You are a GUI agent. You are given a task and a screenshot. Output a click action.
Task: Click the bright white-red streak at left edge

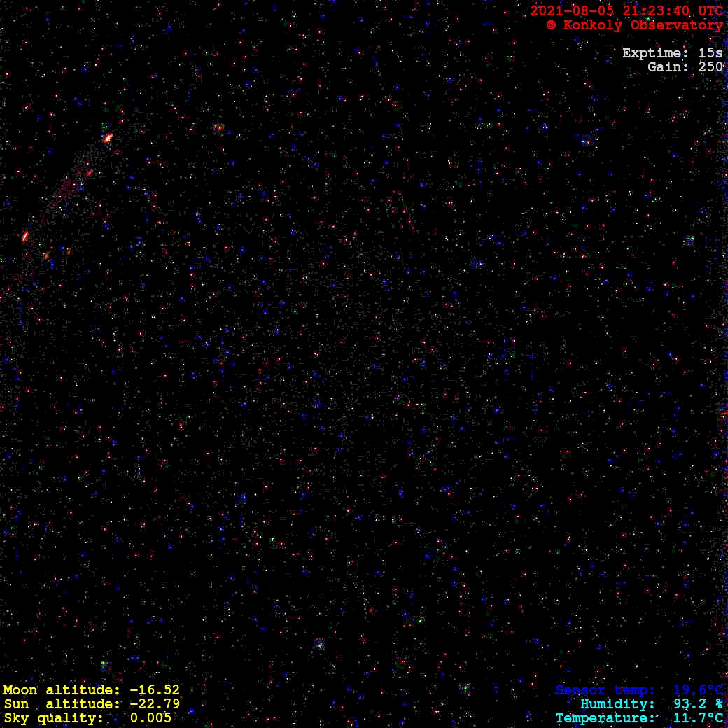[x=25, y=237]
